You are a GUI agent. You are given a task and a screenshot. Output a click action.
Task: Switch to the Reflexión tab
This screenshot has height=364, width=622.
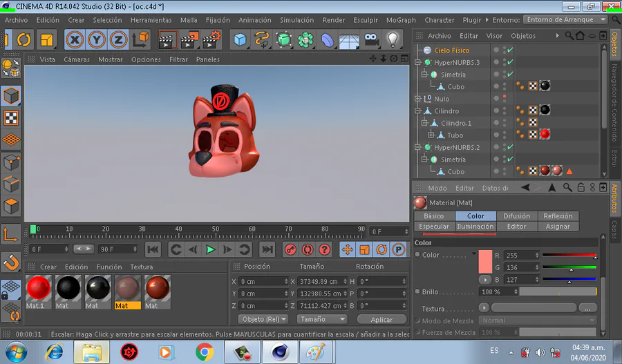click(558, 216)
